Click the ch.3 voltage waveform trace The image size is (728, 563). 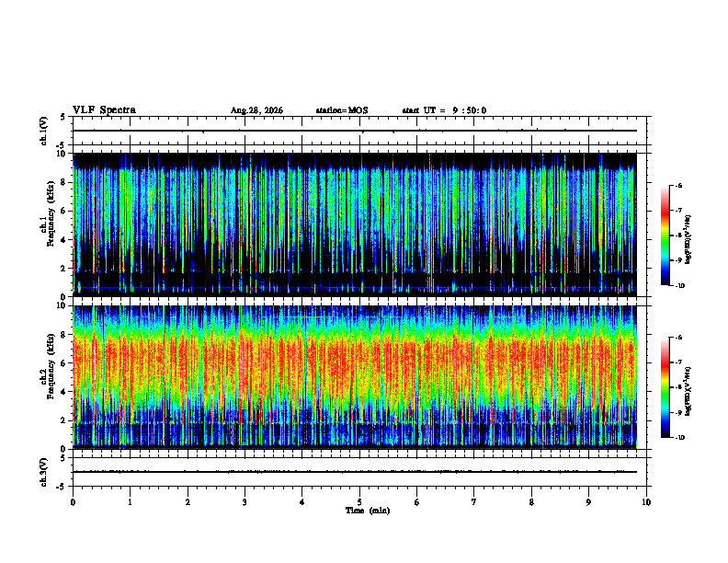(x=355, y=472)
